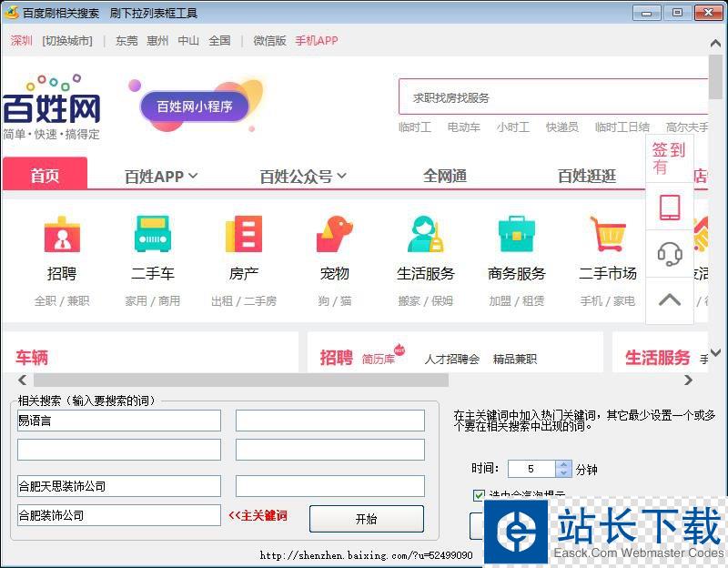Toggle the checkbox below the time setting
Screen dimensions: 728x568
point(479,495)
